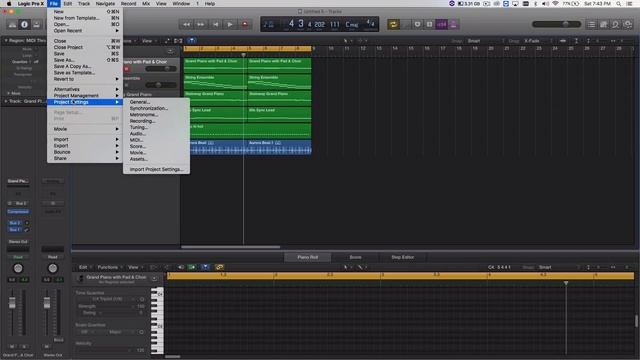Adjust Grand Piano channel pan knob
The height and width of the screenshot is (360, 640).
tap(18, 268)
